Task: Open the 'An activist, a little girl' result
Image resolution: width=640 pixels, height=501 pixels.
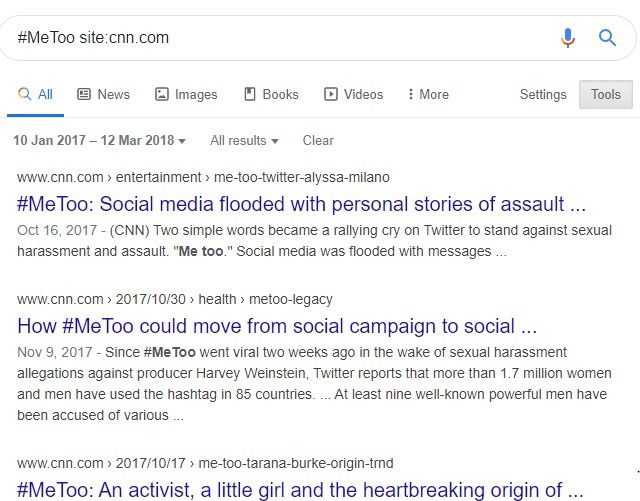Action: pyautogui.click(x=301, y=490)
